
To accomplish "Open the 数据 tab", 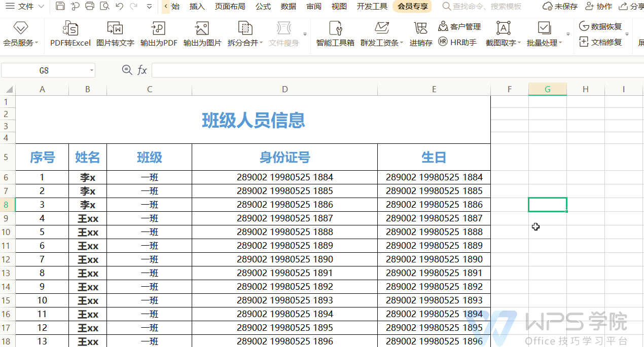I will (x=289, y=6).
